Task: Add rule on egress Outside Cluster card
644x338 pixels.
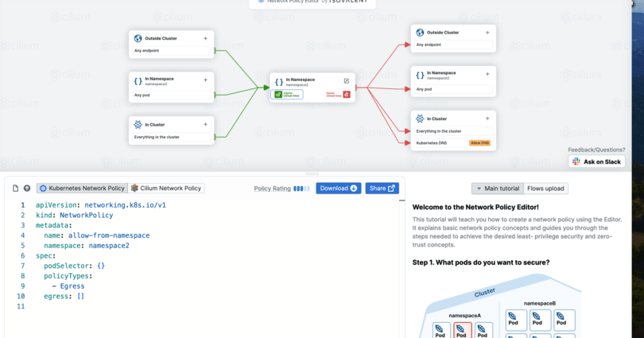Action: coord(487,33)
